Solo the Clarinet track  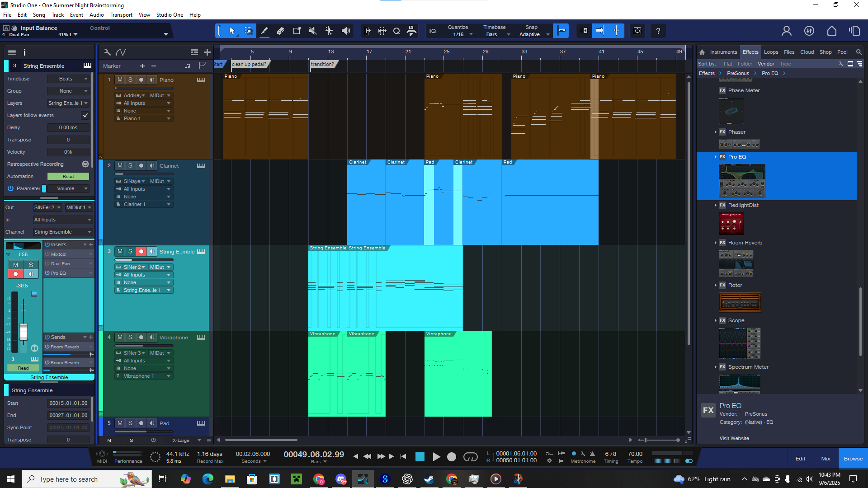tap(130, 165)
